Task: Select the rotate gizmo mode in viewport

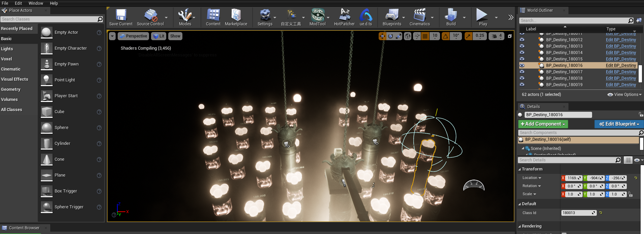Action: (x=390, y=36)
